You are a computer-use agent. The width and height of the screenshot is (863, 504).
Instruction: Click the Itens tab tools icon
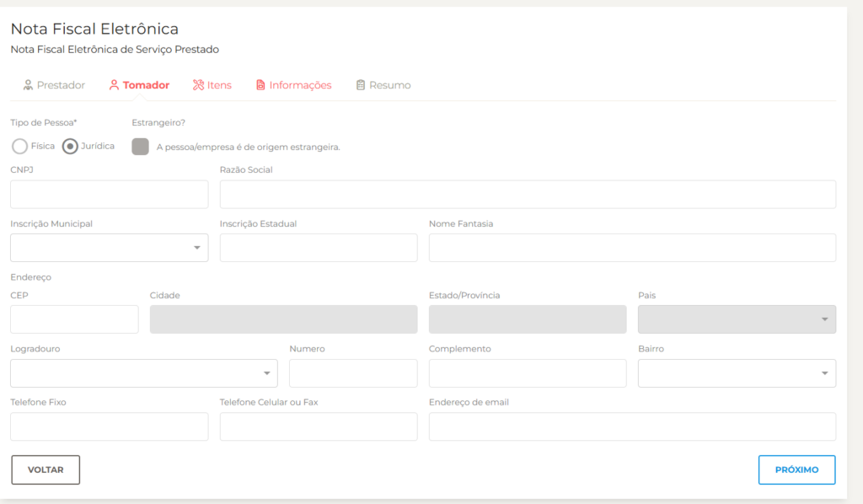198,85
